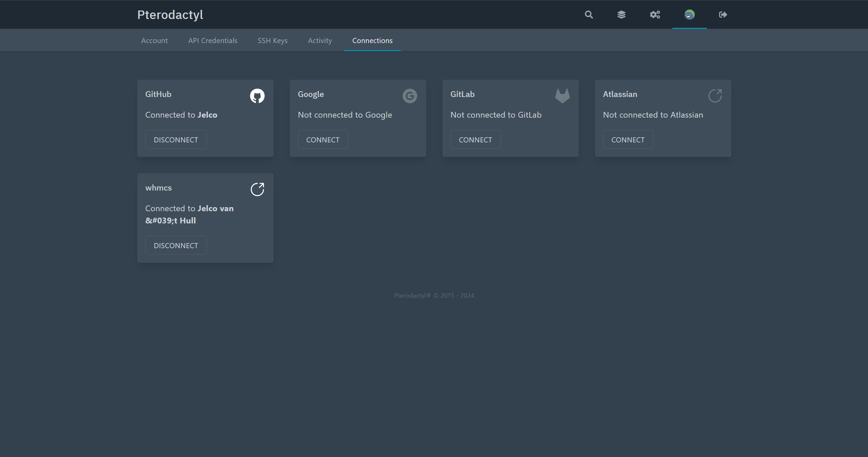The image size is (868, 457).
Task: Click the sign out icon
Action: [723, 15]
